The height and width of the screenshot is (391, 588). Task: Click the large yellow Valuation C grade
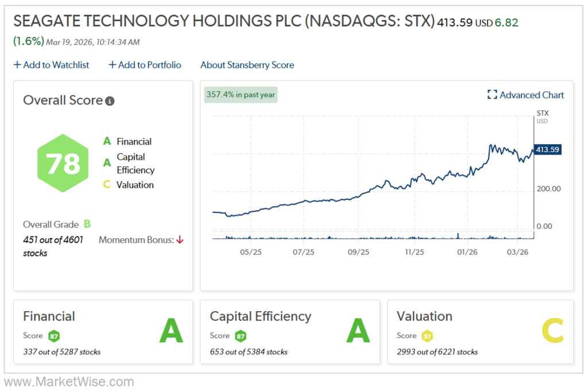[554, 331]
